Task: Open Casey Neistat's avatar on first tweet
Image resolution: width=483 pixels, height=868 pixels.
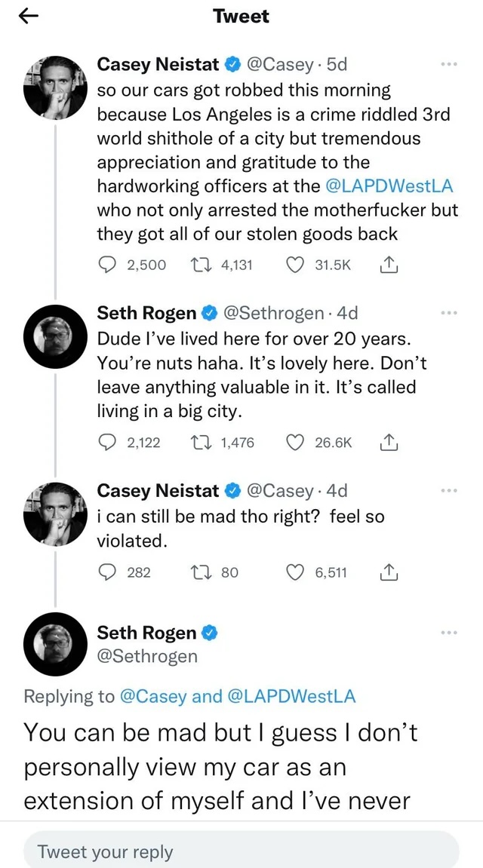Action: tap(55, 87)
